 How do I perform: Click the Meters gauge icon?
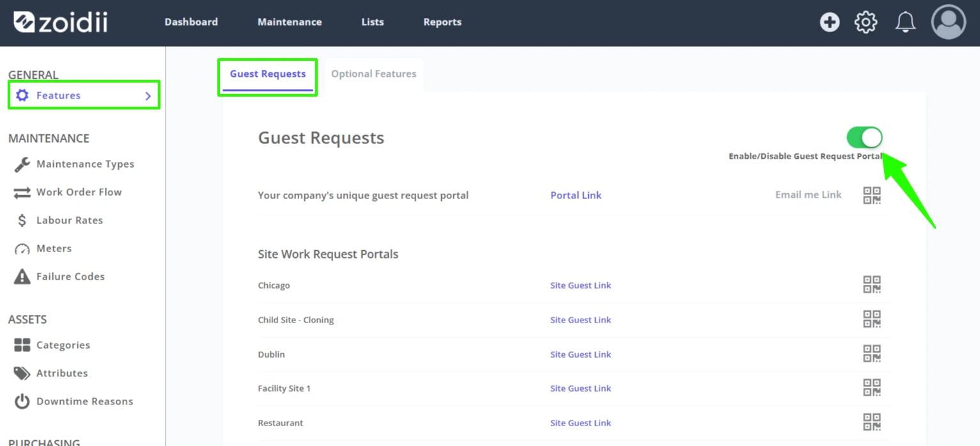click(x=22, y=249)
